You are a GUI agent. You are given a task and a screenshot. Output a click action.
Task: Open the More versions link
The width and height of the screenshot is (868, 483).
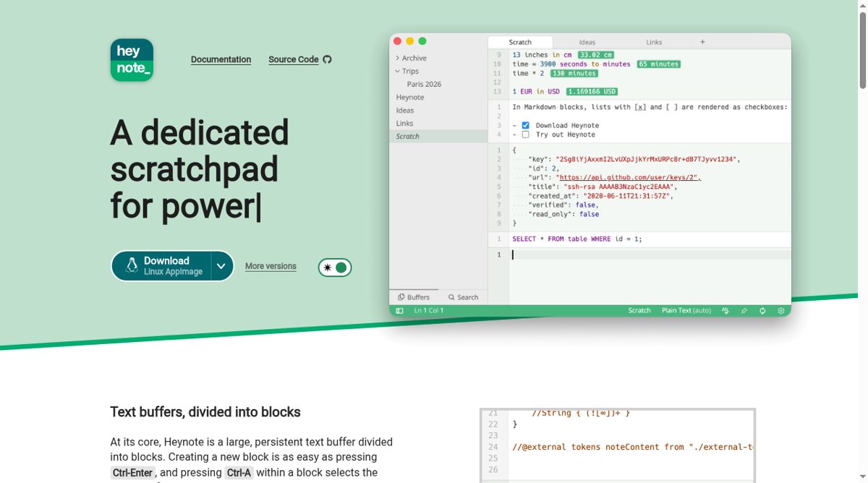pos(271,266)
